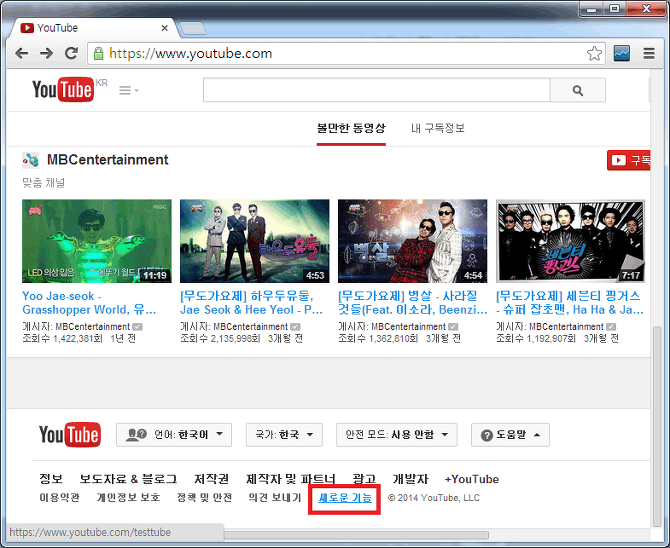Close the YouTube browser tab
Viewport: 670px width, 548px height.
[x=165, y=28]
